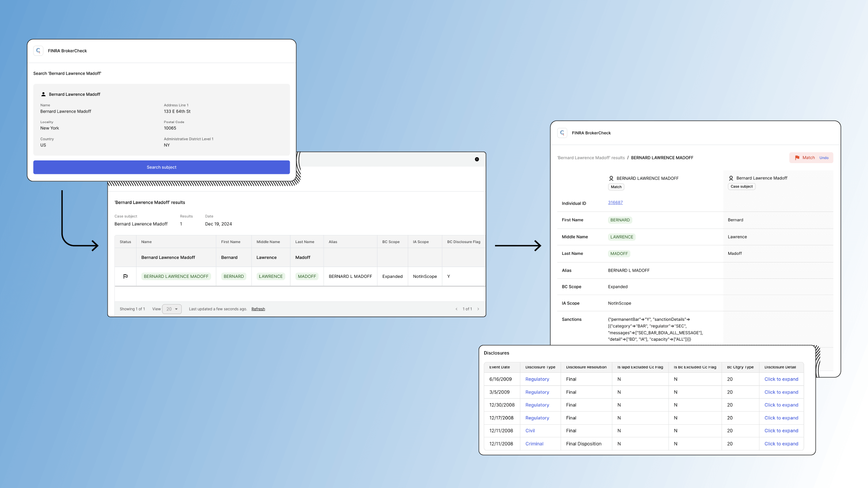Click Regulatory link for 3/5/2009
Screen dimensions: 868x488
pyautogui.click(x=537, y=392)
